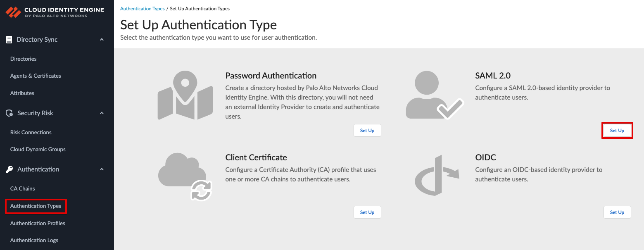Click the Directory Sync book icon

9,40
